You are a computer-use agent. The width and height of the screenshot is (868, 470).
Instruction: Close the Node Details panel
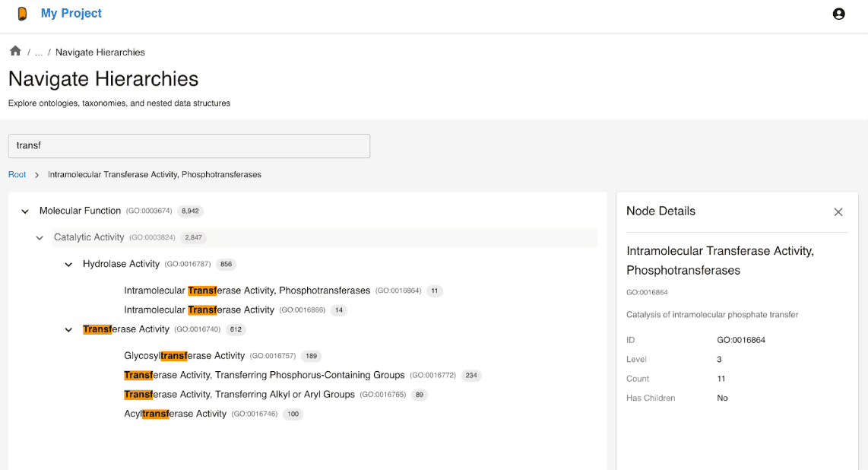[838, 211]
